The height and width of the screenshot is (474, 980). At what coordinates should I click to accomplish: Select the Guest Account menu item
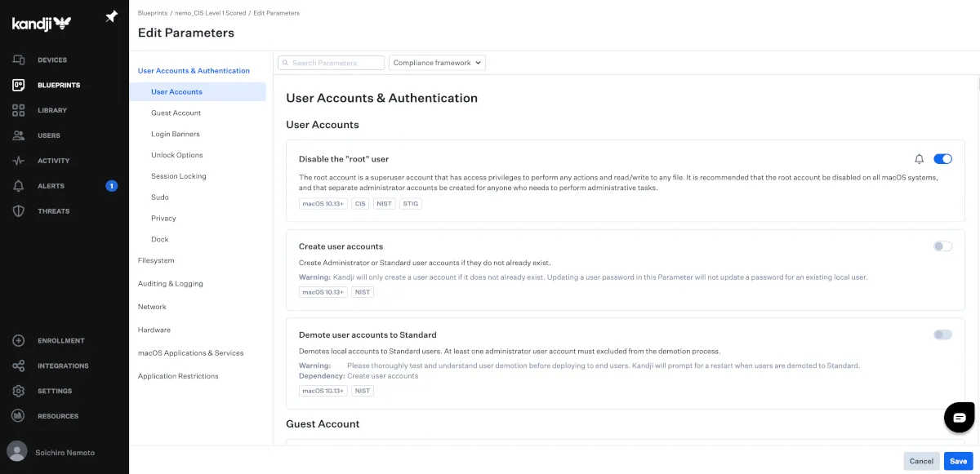click(176, 113)
